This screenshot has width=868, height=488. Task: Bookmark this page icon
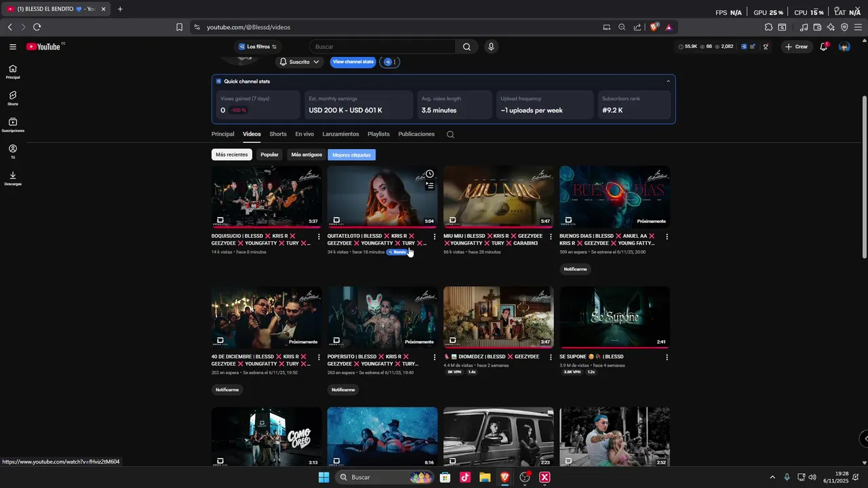[179, 27]
